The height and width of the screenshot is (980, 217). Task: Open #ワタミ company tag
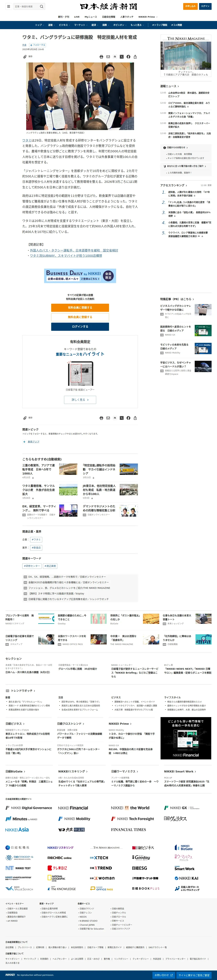click(36, 540)
